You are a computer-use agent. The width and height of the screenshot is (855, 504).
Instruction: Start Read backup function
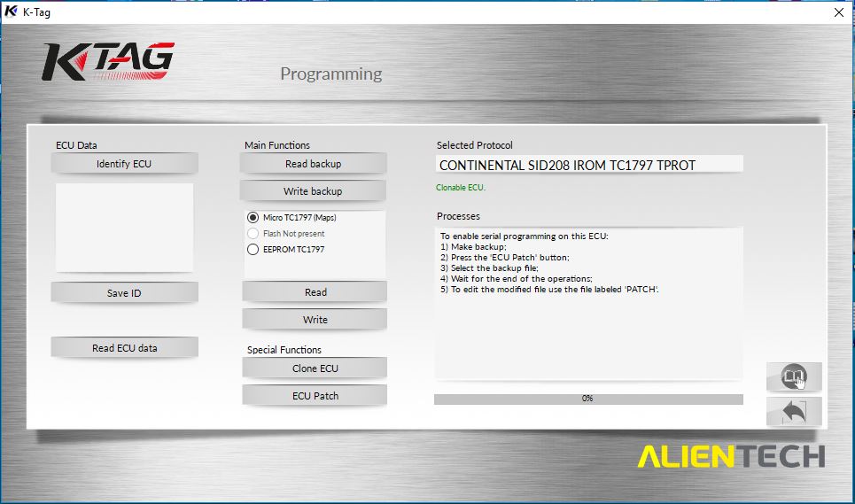[x=313, y=164]
